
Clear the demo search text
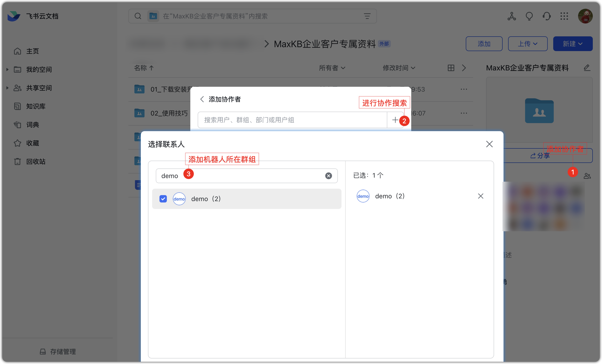pyautogui.click(x=328, y=176)
